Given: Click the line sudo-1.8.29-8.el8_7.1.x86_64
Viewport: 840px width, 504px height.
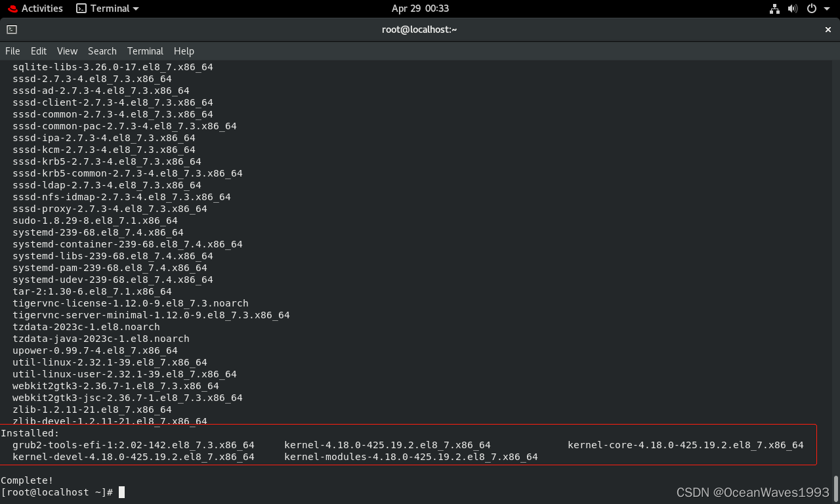Looking at the screenshot, I should (x=95, y=220).
